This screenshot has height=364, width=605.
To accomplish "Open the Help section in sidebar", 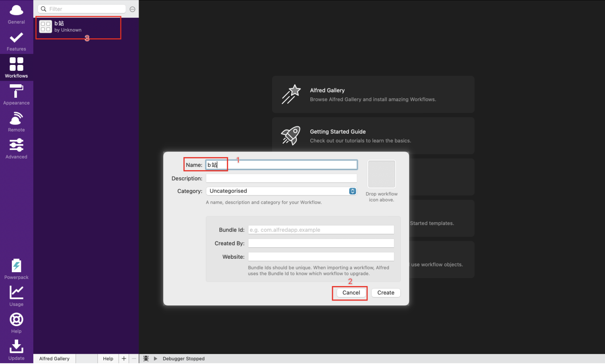I will coord(16,323).
